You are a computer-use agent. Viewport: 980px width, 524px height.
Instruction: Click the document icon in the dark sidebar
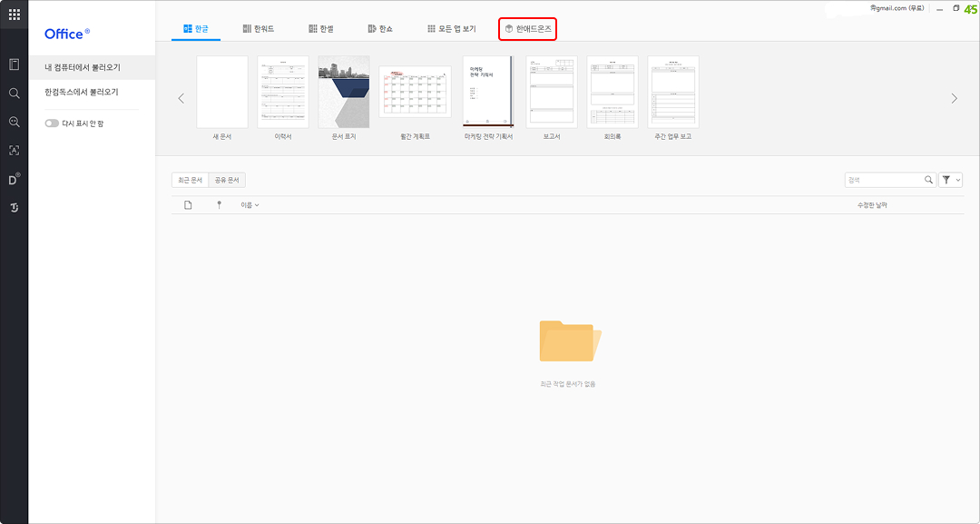click(x=14, y=64)
